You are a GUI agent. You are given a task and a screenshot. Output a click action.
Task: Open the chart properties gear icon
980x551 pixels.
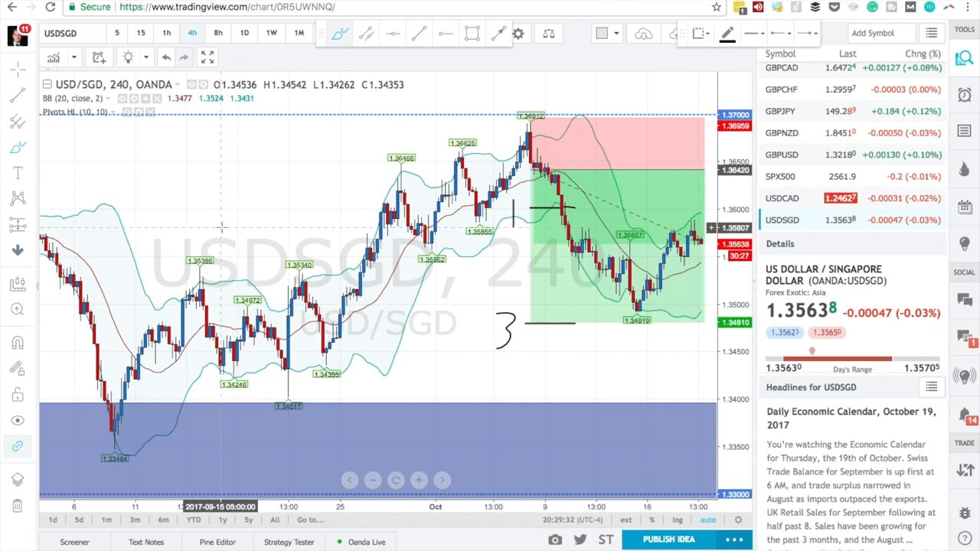(x=518, y=33)
